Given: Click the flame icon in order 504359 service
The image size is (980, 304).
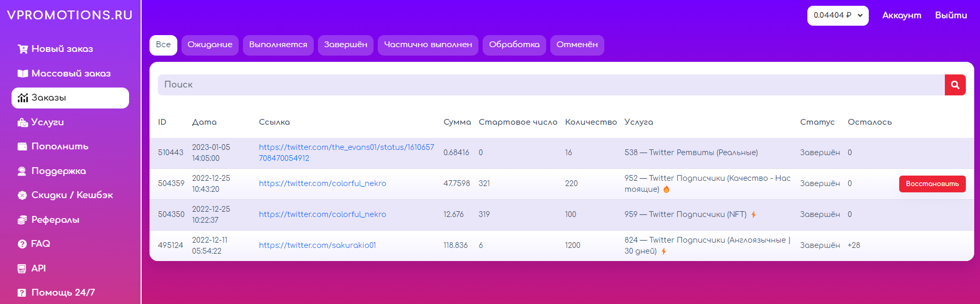Looking at the screenshot, I should [x=666, y=189].
